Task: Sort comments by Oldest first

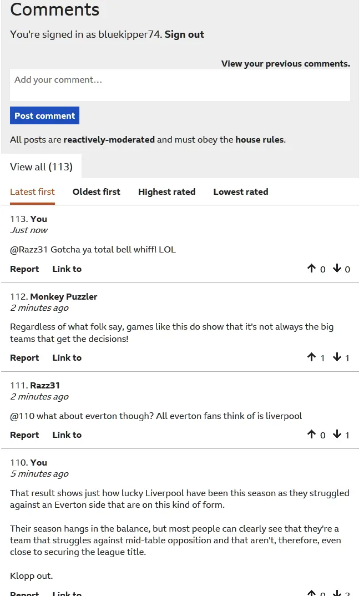Action: tap(96, 192)
